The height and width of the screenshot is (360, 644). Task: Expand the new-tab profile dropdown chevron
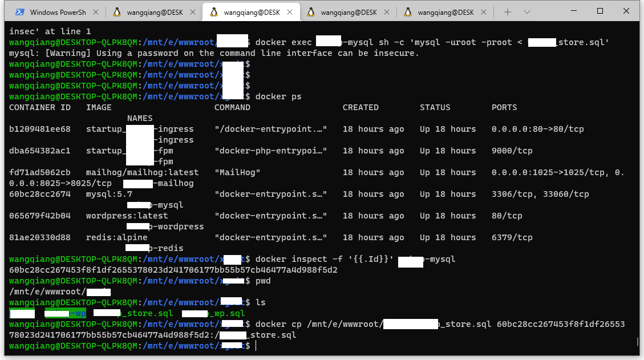pos(526,12)
